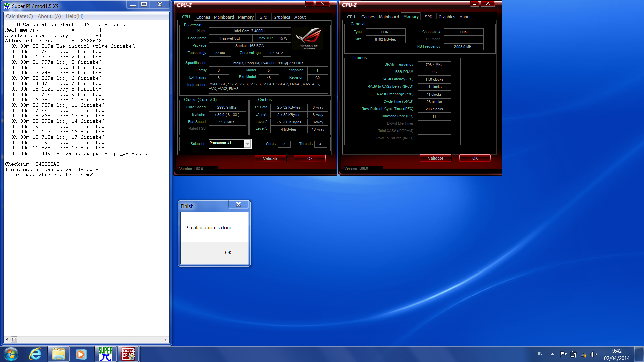The image size is (644, 362).
Task: Click the Core Speed 2993.9 MHz field
Action: click(227, 107)
